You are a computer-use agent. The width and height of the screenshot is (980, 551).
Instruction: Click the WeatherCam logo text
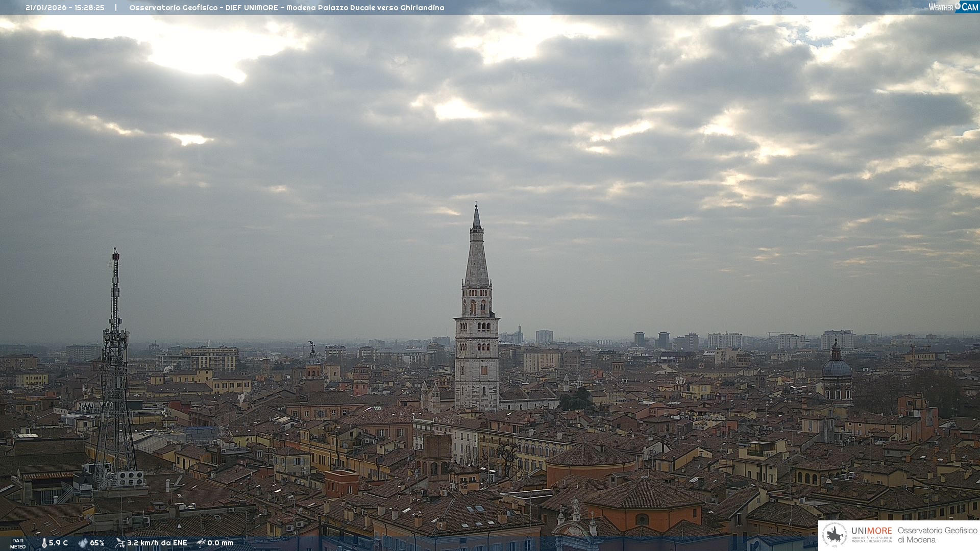941,7
